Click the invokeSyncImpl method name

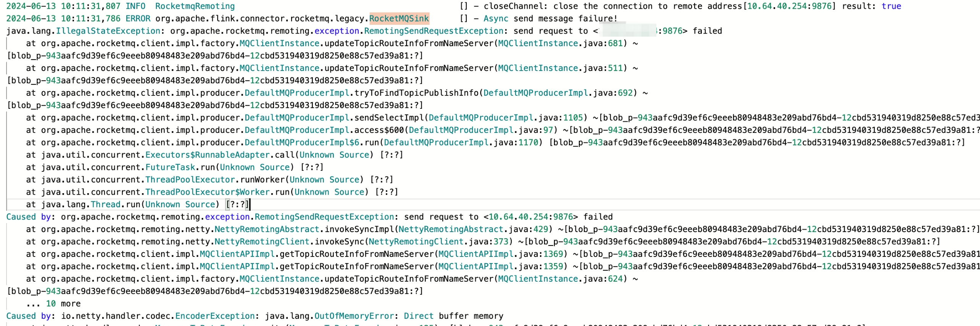pos(359,229)
